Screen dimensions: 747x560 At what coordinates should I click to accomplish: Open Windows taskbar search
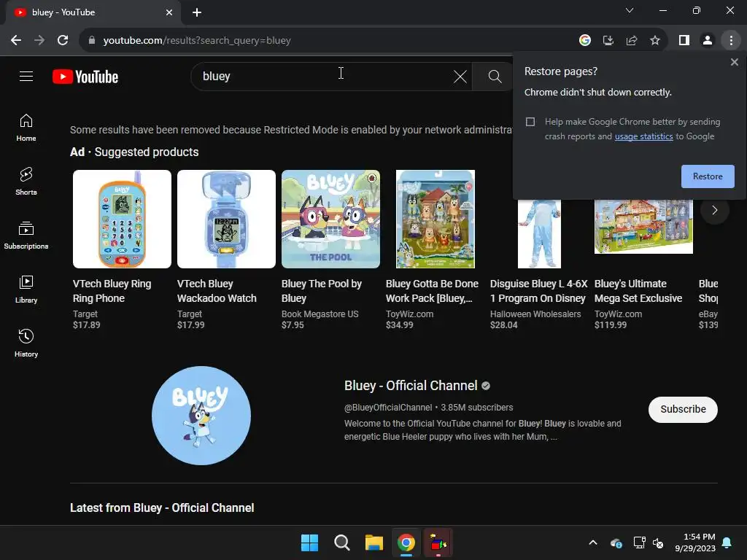(x=341, y=542)
